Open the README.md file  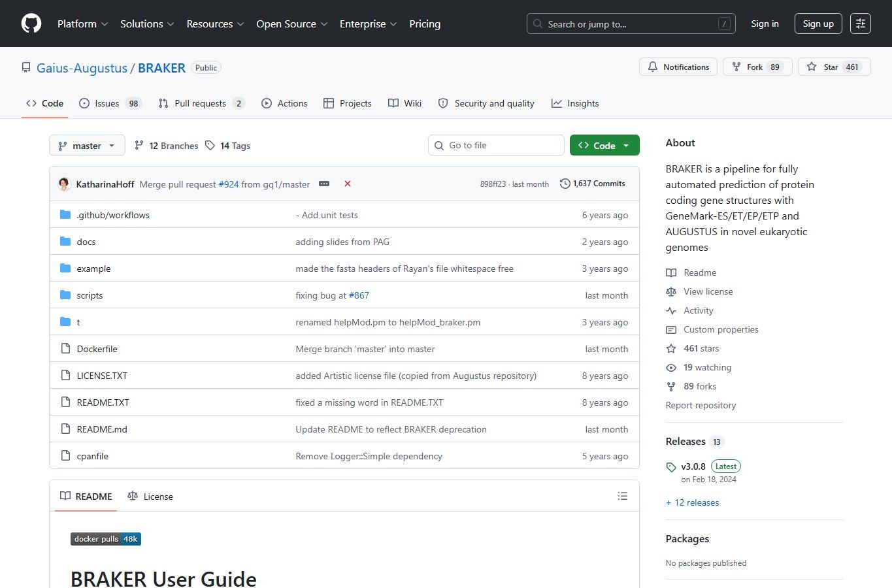[102, 429]
